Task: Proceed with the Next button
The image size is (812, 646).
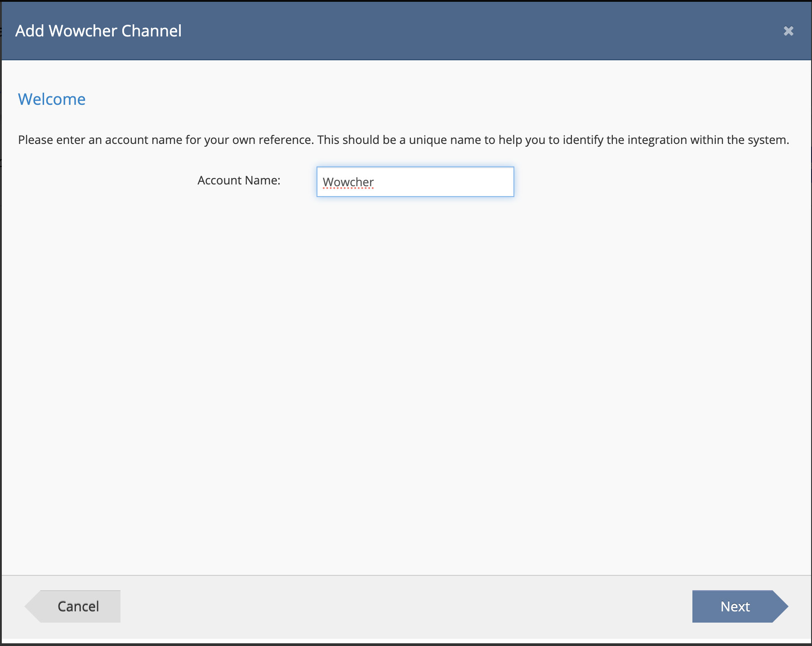Action: (x=740, y=606)
